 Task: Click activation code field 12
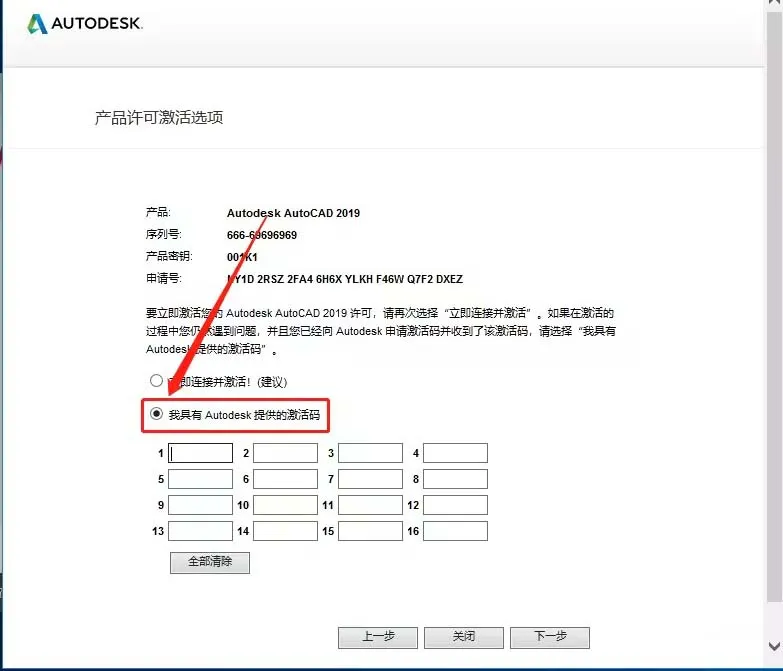pyautogui.click(x=455, y=505)
